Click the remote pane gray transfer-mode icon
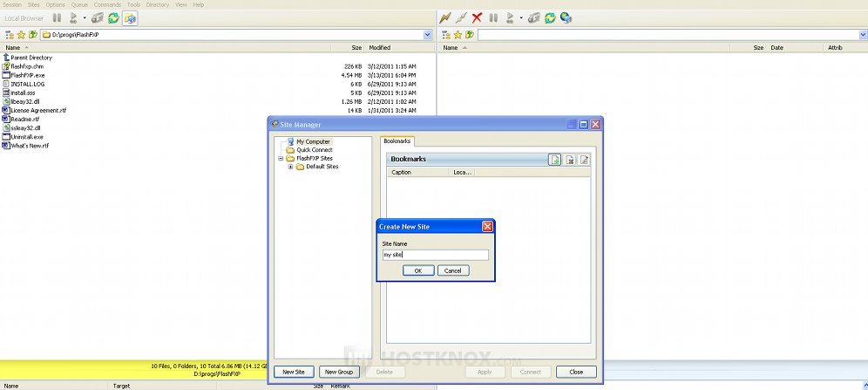This screenshot has height=390, width=868. pos(533,18)
